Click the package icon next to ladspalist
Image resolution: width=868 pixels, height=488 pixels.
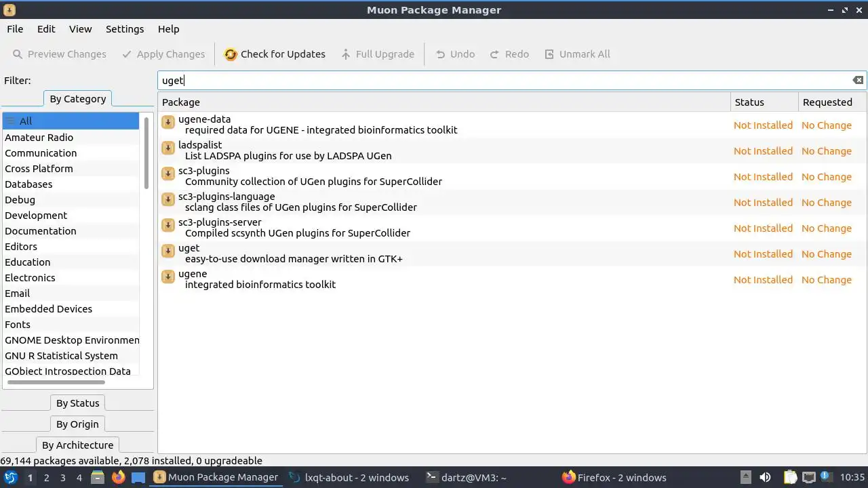168,148
